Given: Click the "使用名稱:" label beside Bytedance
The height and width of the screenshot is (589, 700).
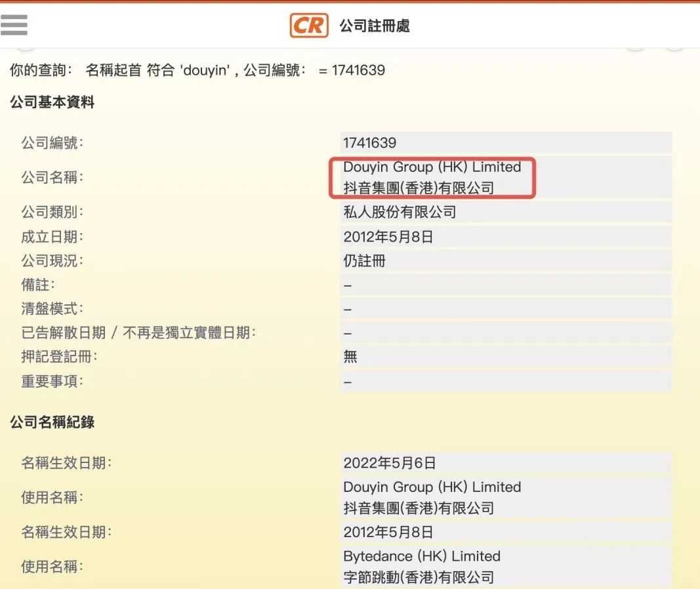Looking at the screenshot, I should click(x=52, y=566).
